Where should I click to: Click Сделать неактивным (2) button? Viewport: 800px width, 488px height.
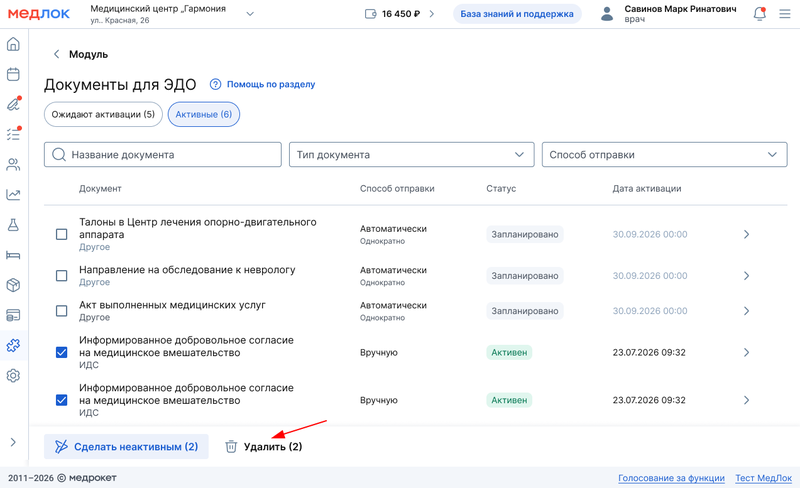point(126,447)
